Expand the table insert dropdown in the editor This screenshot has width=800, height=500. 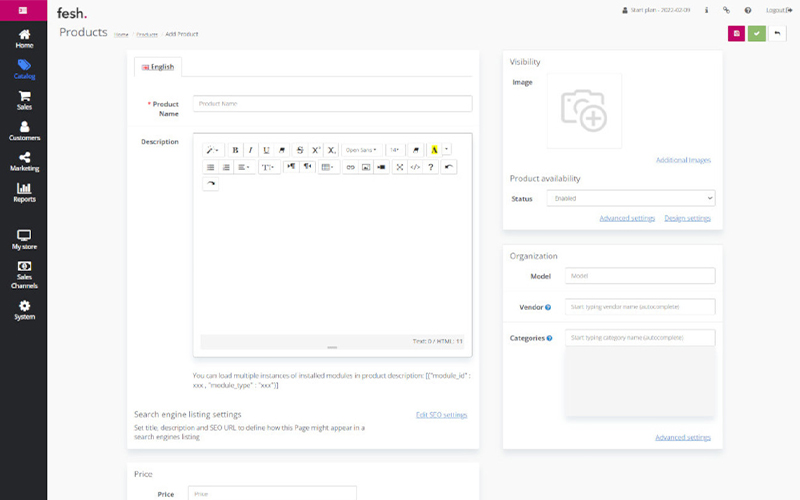328,167
